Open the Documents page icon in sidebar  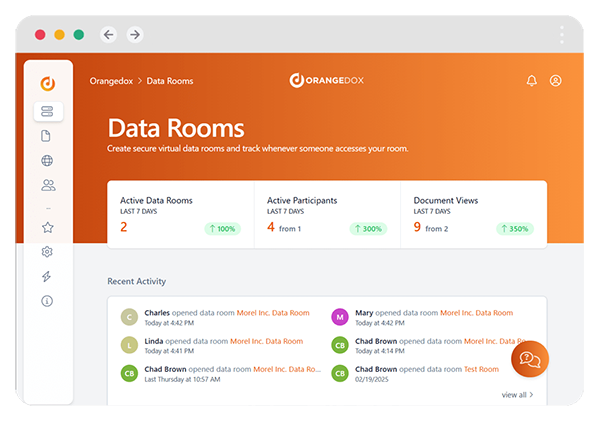46,136
